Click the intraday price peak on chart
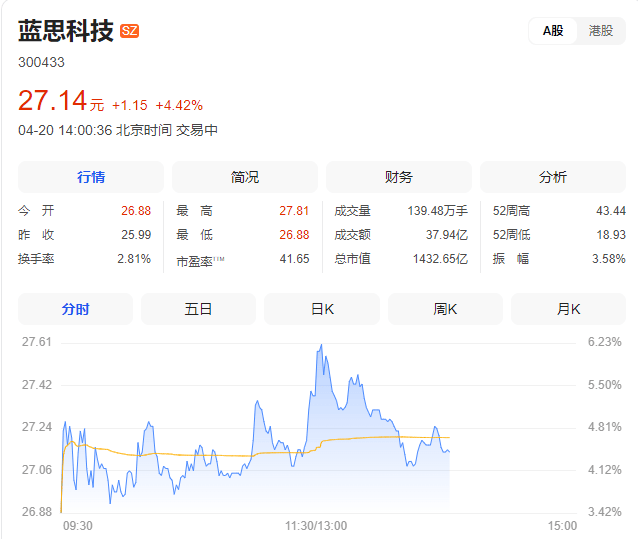The height and width of the screenshot is (539, 638). coord(321,345)
